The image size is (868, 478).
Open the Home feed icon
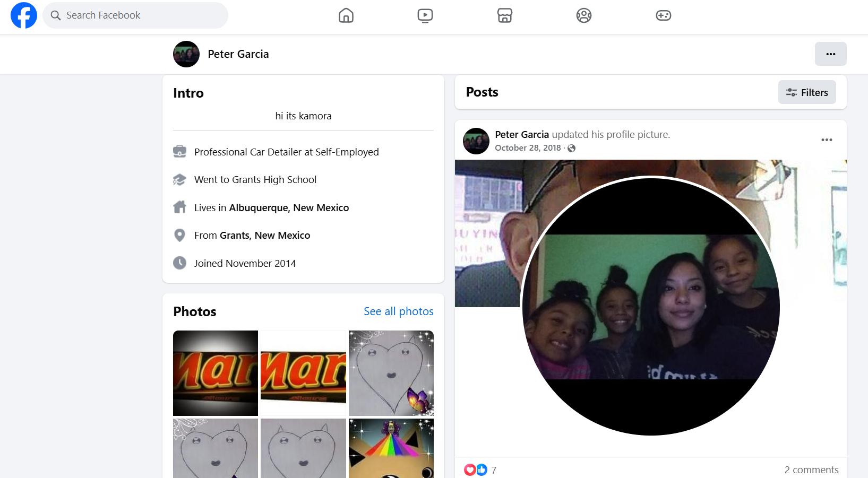[346, 15]
